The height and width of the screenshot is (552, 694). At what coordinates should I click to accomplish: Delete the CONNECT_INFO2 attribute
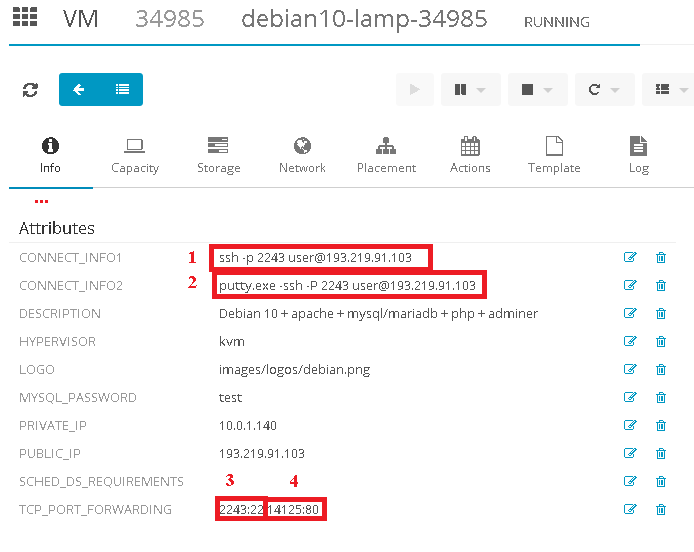point(661,286)
